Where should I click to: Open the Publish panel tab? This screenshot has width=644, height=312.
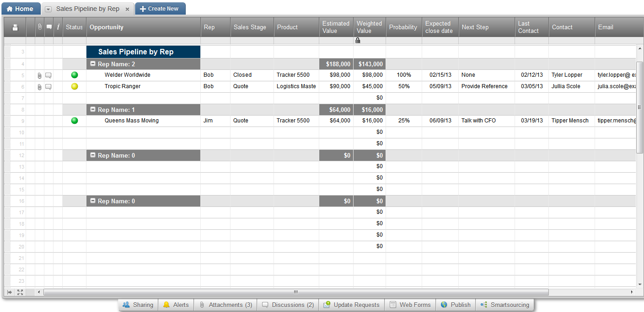click(x=456, y=305)
